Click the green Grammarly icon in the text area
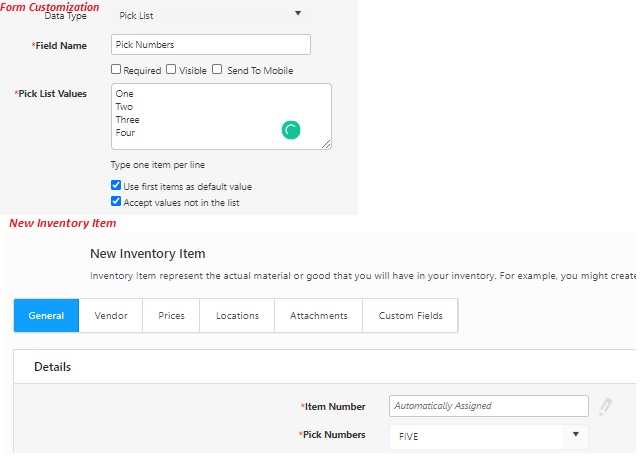 point(291,129)
